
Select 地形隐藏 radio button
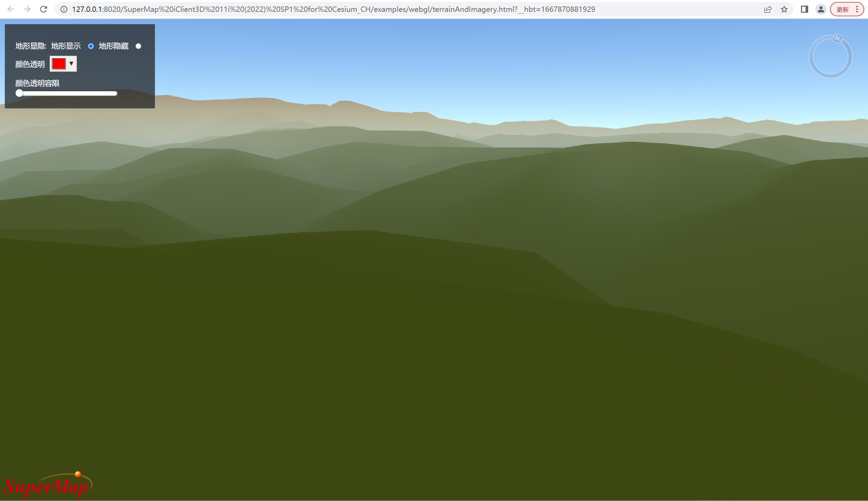click(x=138, y=46)
